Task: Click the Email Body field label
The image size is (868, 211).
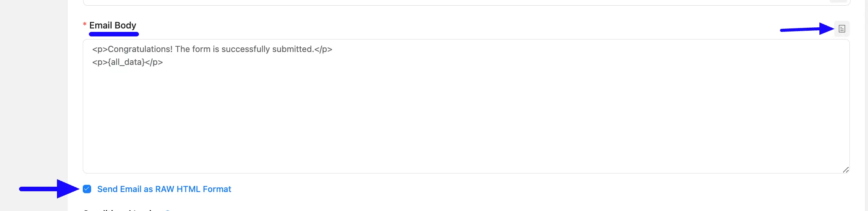Action: tap(113, 25)
